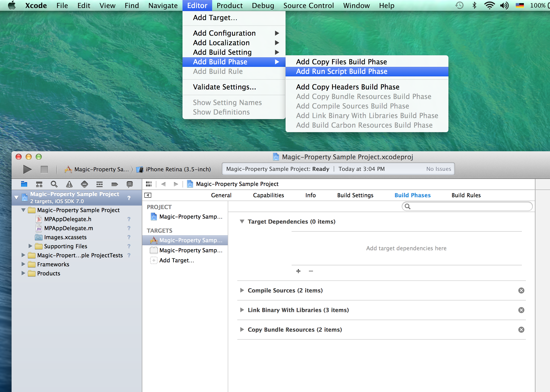The image size is (550, 392).
Task: Click the Time Machine menu bar icon
Action: (x=460, y=5)
